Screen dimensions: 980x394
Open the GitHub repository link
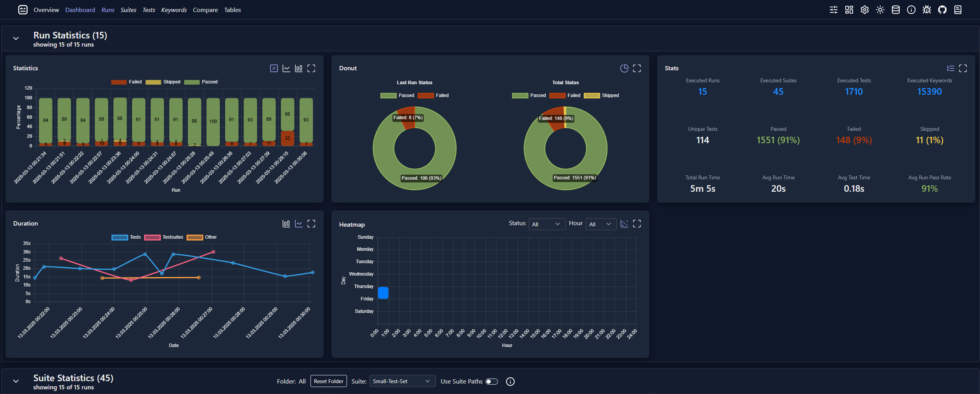tap(942, 9)
